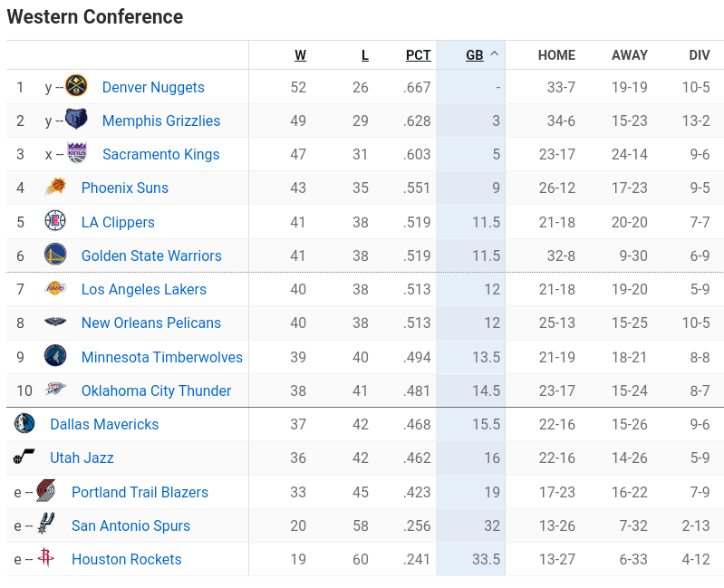Sort standings by L column
Image resolution: width=724 pixels, height=588 pixels.
click(x=365, y=55)
